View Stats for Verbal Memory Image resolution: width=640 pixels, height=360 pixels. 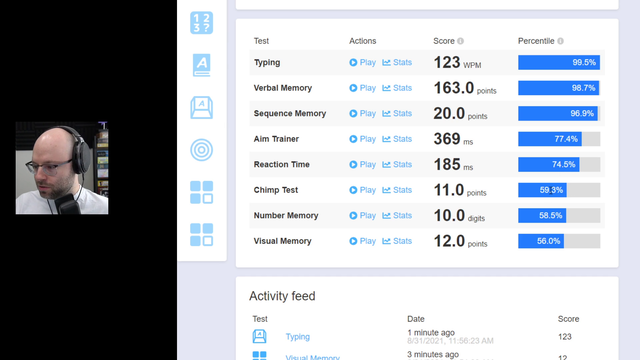click(x=397, y=88)
